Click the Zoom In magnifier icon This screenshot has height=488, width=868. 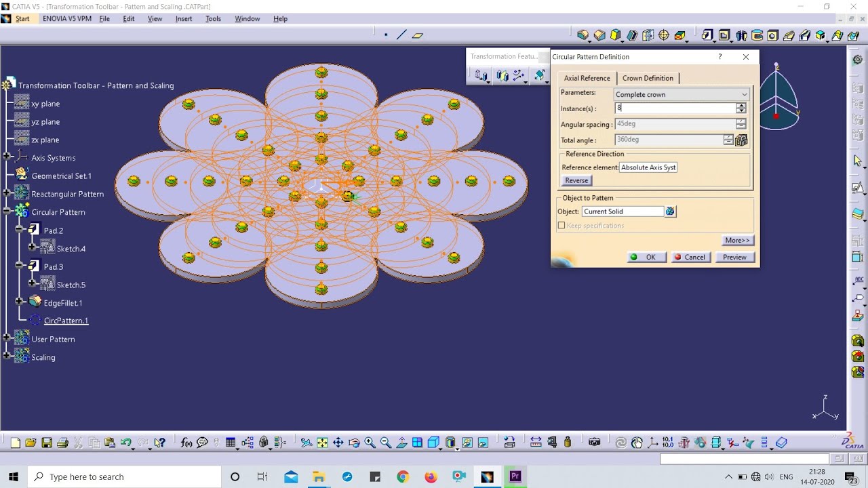[370, 443]
